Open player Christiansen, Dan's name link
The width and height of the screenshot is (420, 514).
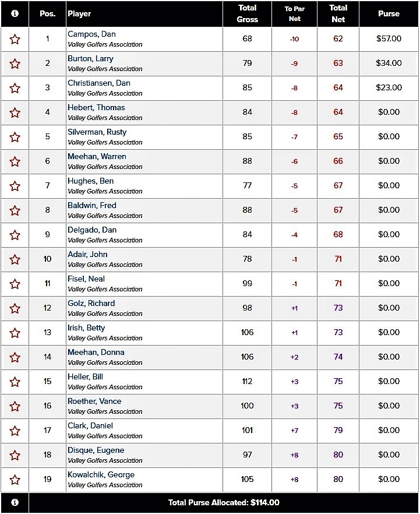click(99, 83)
